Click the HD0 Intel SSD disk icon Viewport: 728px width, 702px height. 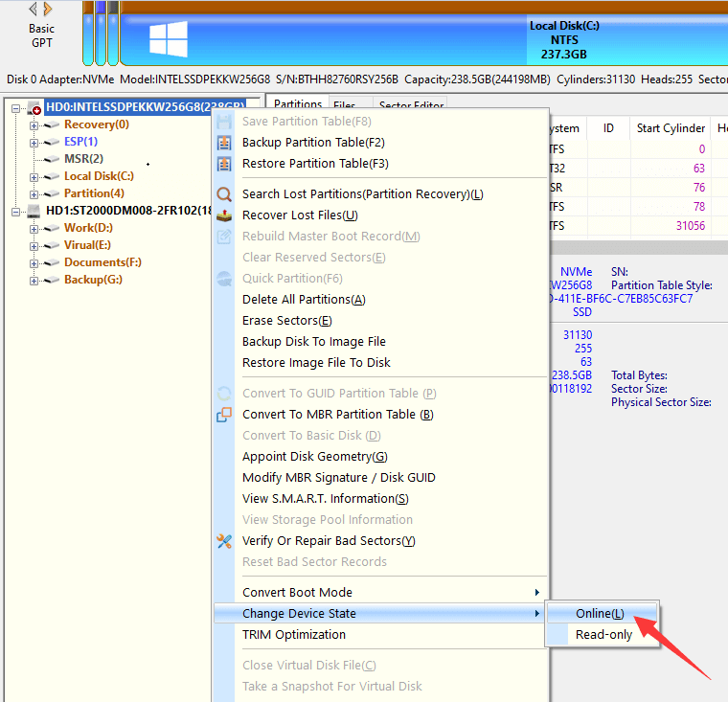tap(34, 107)
